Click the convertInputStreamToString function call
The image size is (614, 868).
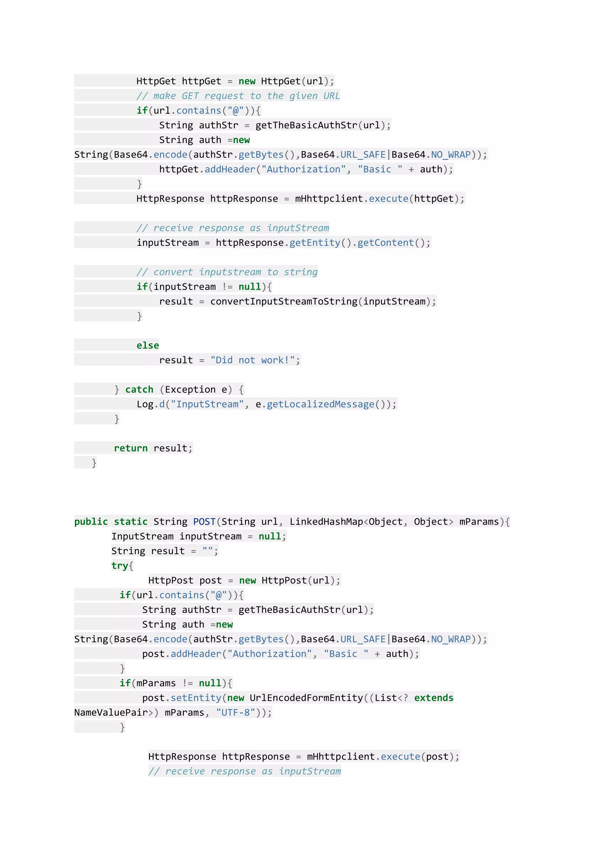tap(284, 302)
